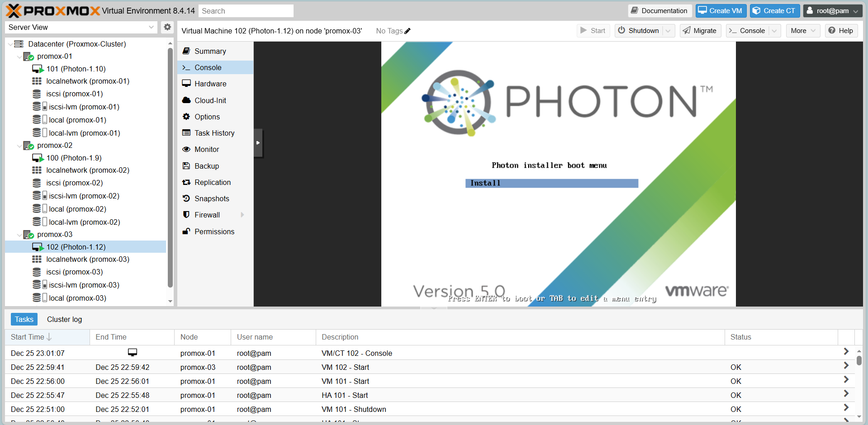The height and width of the screenshot is (425, 868).
Task: Select the Monitor panel icon
Action: click(x=206, y=149)
